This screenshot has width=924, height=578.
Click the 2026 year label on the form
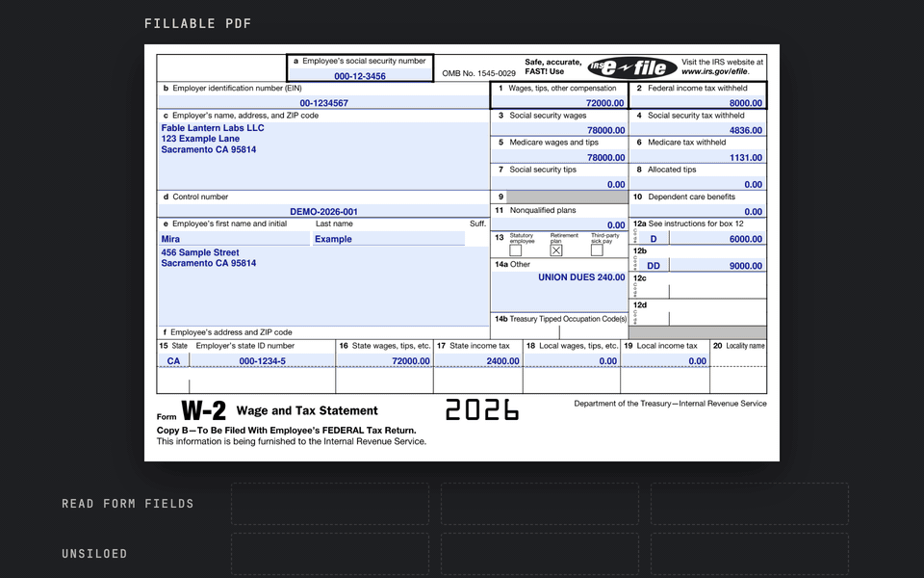pyautogui.click(x=482, y=409)
